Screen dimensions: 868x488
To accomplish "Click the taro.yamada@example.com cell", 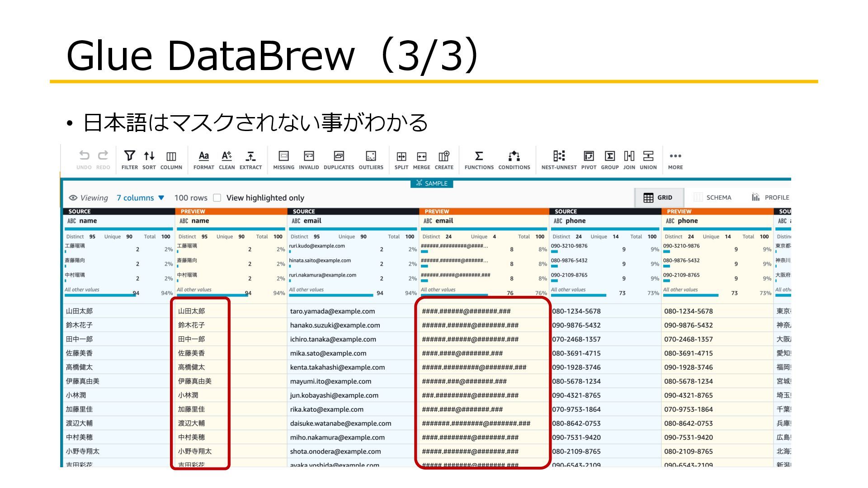I will (x=332, y=311).
